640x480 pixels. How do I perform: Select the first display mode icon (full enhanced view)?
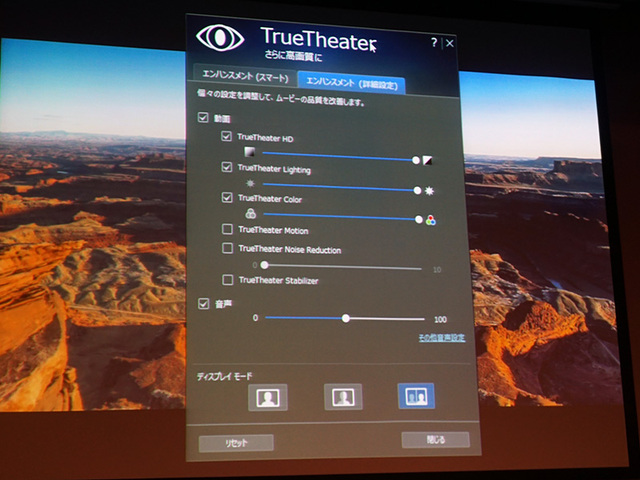pyautogui.click(x=268, y=398)
